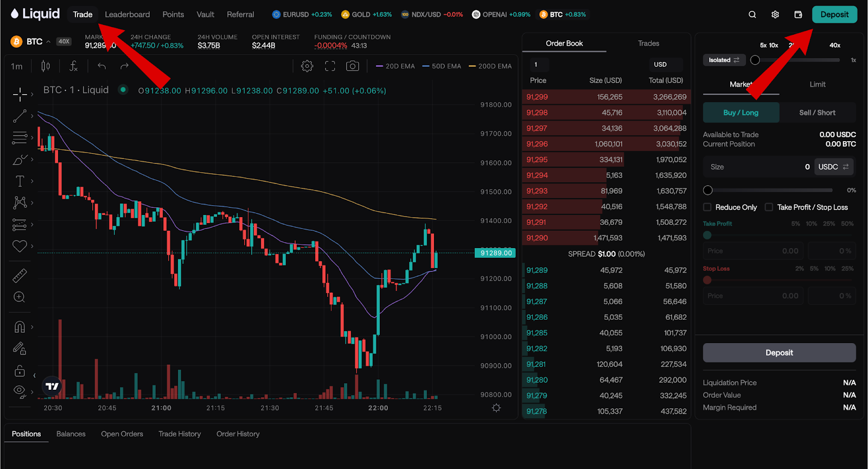Select the ruler measure tool
Viewport: 868px width, 469px height.
click(20, 276)
